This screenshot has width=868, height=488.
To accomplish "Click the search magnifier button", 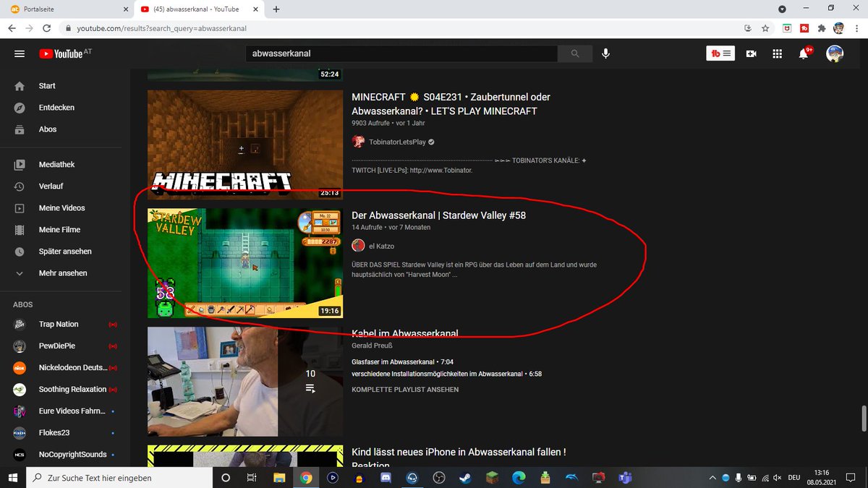I will point(575,53).
